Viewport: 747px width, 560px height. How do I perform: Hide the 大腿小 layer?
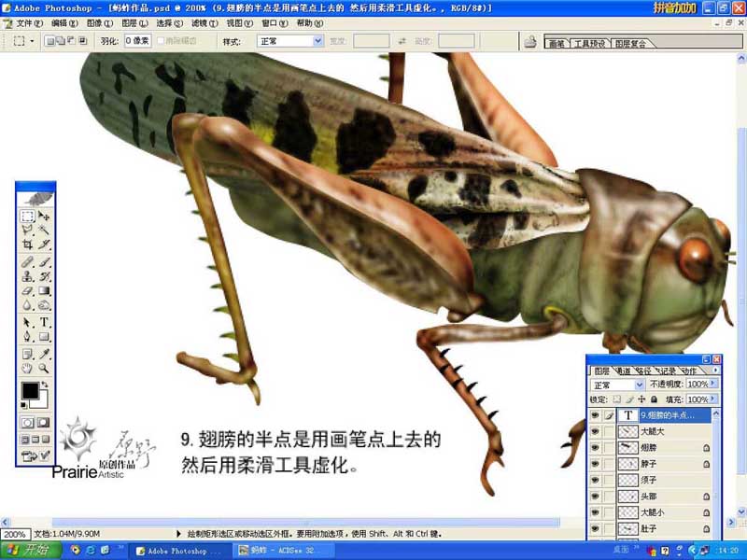click(x=595, y=512)
